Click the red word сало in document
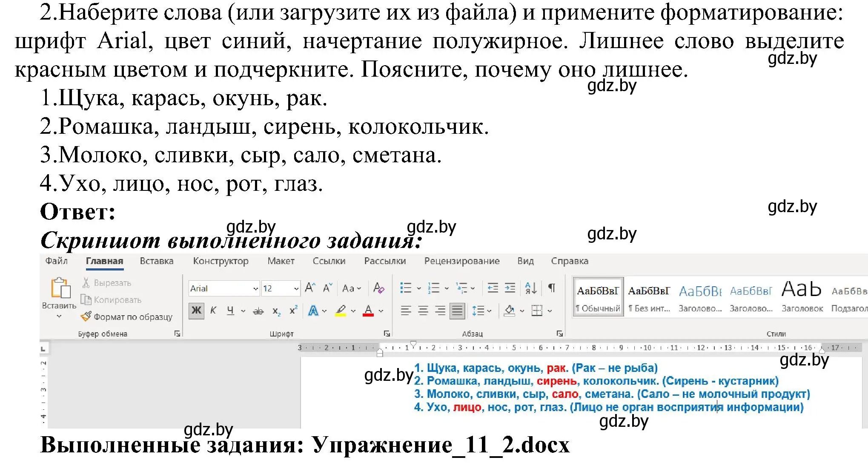Screen dimensions: 868x466 coord(565,394)
